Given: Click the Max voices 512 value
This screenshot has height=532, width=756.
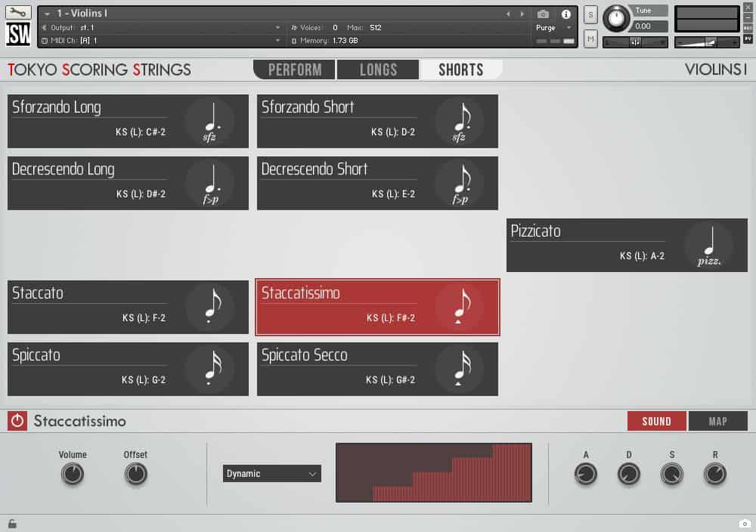Looking at the screenshot, I should [376, 27].
